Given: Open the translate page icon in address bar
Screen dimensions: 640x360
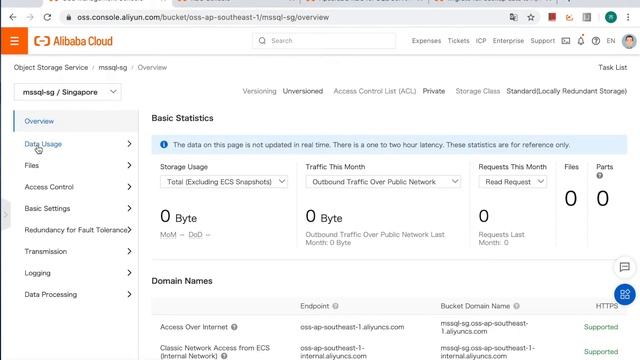Looking at the screenshot, I should coord(513,17).
